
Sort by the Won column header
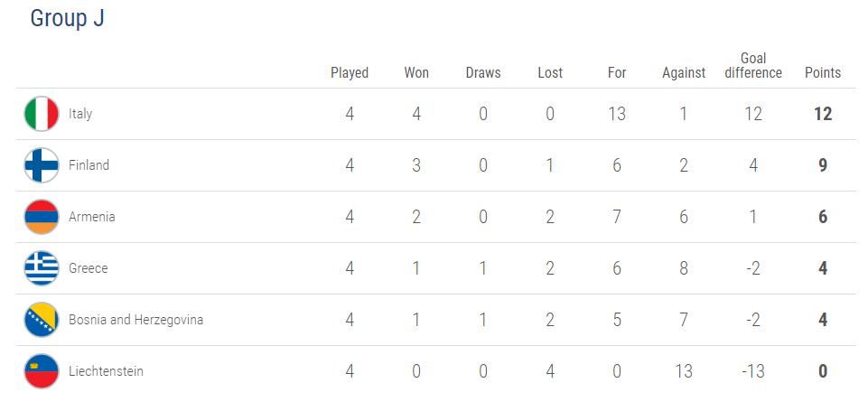click(x=416, y=73)
